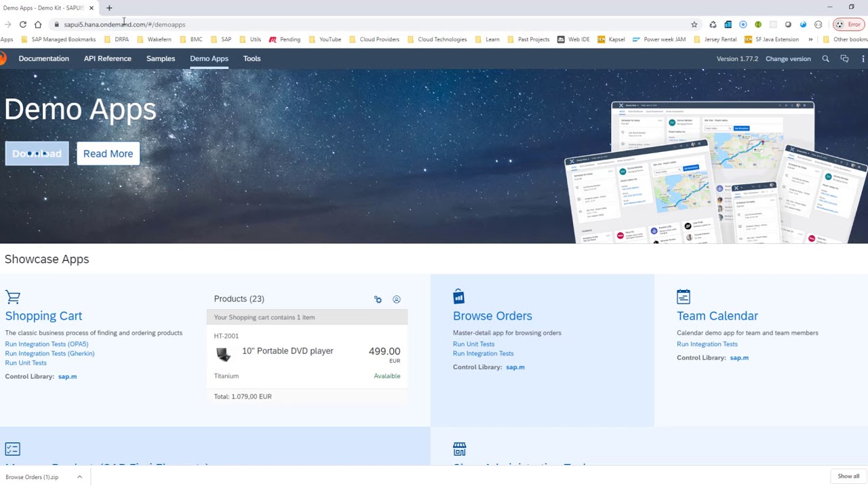
Task: Open the Cloud Technologies bookmarks folder
Action: [x=437, y=39]
